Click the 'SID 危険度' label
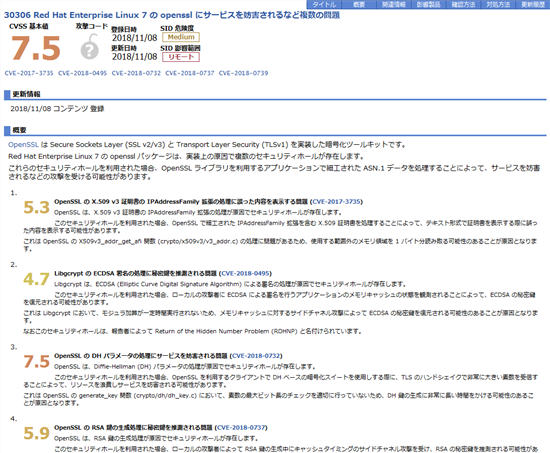The width and height of the screenshot is (550, 453). pos(177,28)
